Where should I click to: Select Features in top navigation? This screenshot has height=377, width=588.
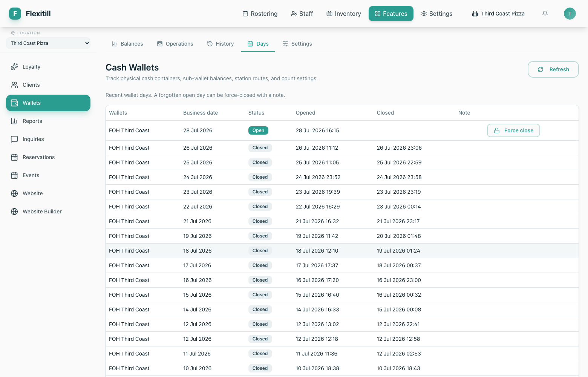pyautogui.click(x=391, y=14)
